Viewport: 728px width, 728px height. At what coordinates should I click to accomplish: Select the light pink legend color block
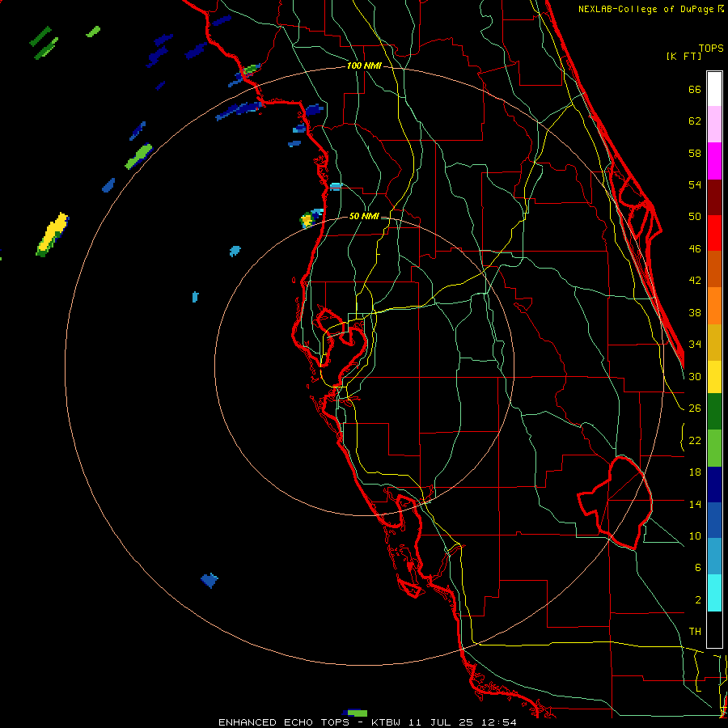714,125
